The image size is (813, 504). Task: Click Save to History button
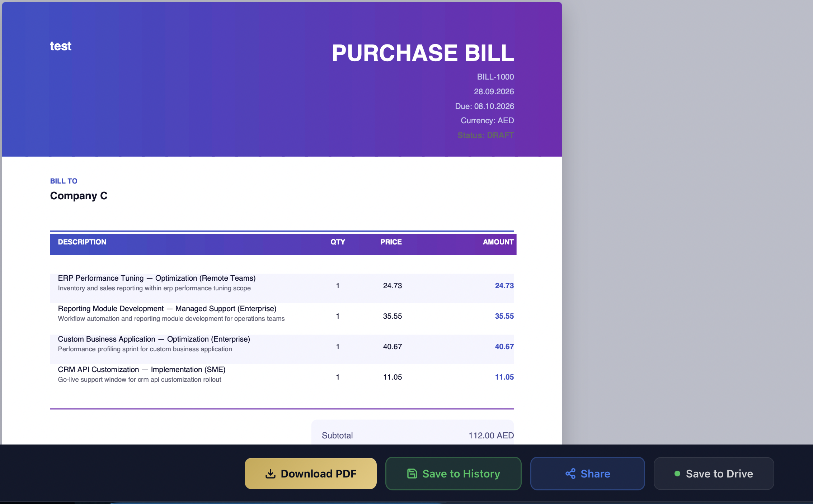pyautogui.click(x=453, y=473)
